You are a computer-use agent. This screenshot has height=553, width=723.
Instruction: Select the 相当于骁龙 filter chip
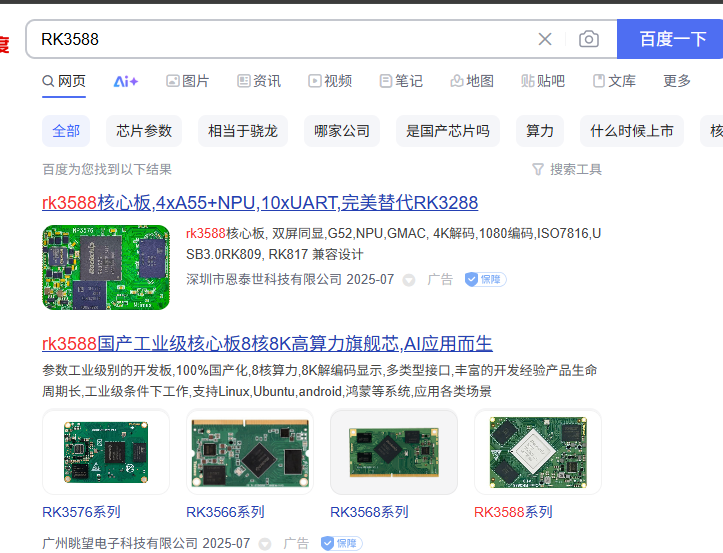click(243, 131)
